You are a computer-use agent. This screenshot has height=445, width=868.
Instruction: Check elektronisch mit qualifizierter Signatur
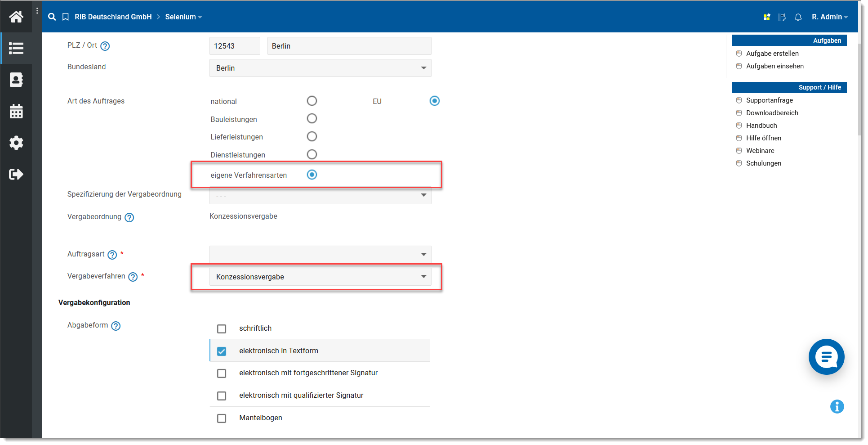222,396
